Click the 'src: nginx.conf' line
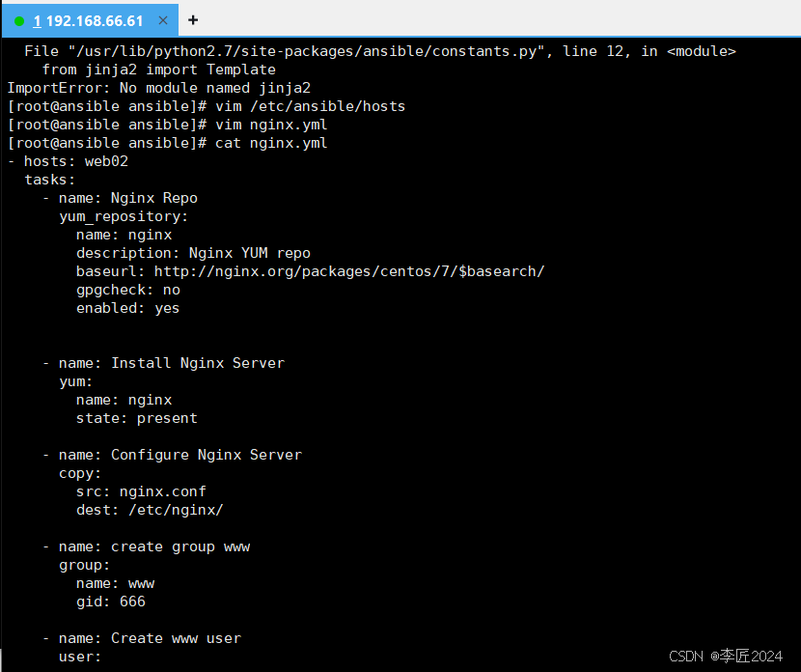Viewport: 801px width, 672px height. pyautogui.click(x=141, y=491)
